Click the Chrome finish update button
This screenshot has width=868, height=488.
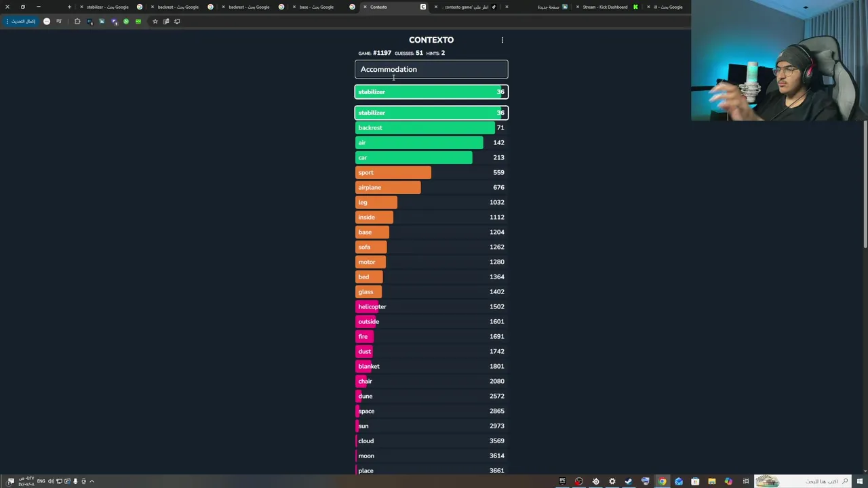coord(20,21)
